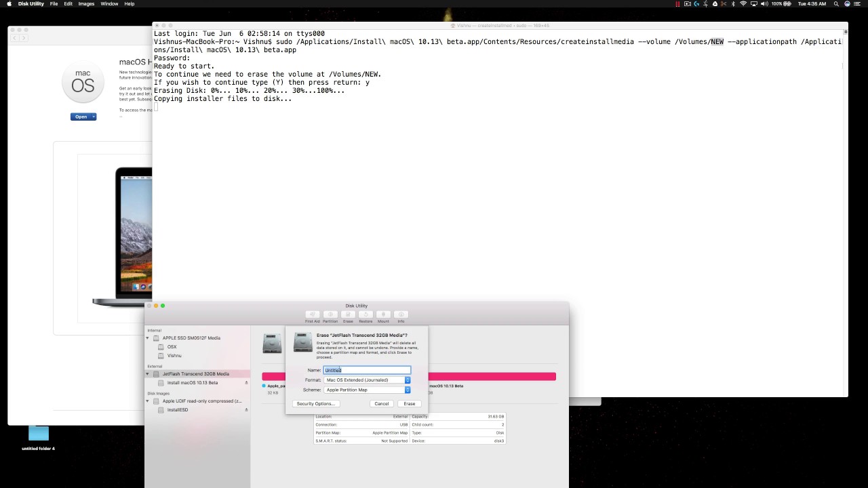Click the MacBook screenshot in App Store window
Image resolution: width=868 pixels, height=488 pixels.
[x=122, y=237]
